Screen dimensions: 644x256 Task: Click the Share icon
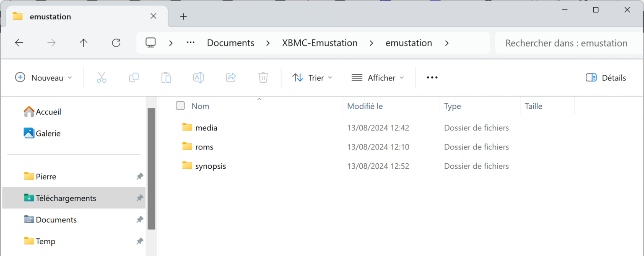pyautogui.click(x=231, y=77)
